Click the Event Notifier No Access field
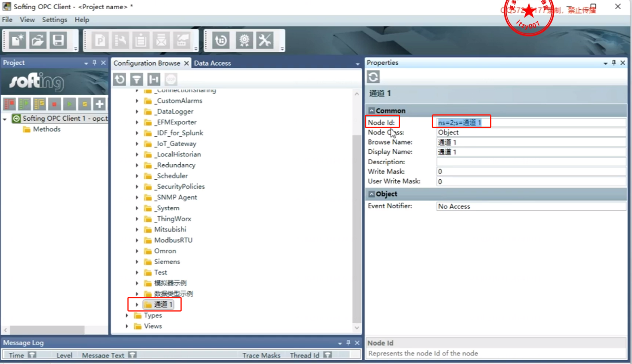Viewport: 632px width, 364px height. tap(531, 206)
